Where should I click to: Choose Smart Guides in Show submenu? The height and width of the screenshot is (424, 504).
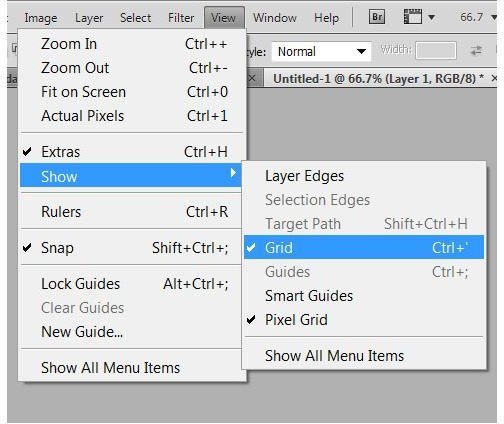click(364, 296)
